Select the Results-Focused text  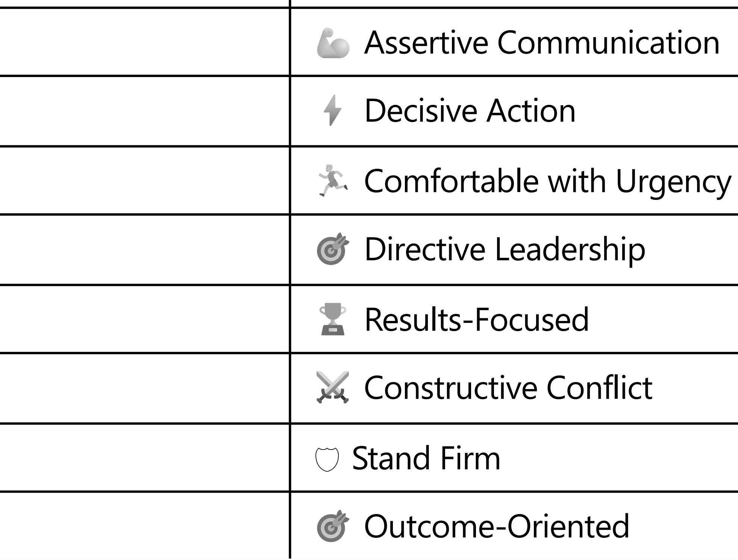point(476,319)
